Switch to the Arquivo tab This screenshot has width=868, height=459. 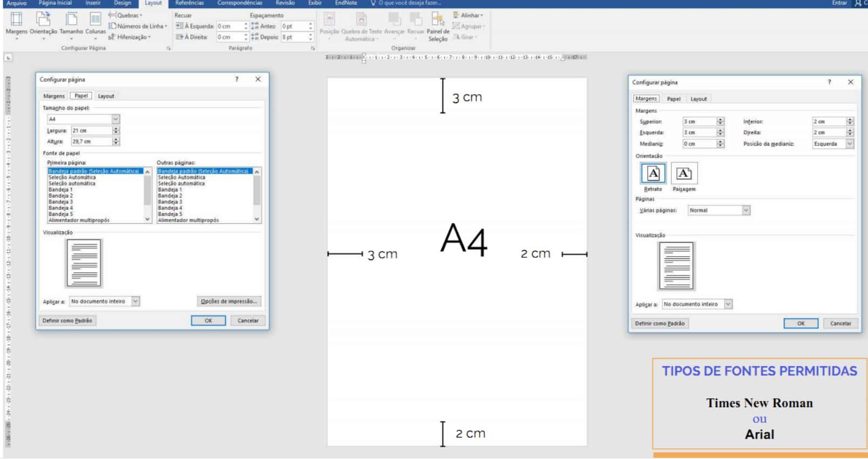click(x=16, y=3)
